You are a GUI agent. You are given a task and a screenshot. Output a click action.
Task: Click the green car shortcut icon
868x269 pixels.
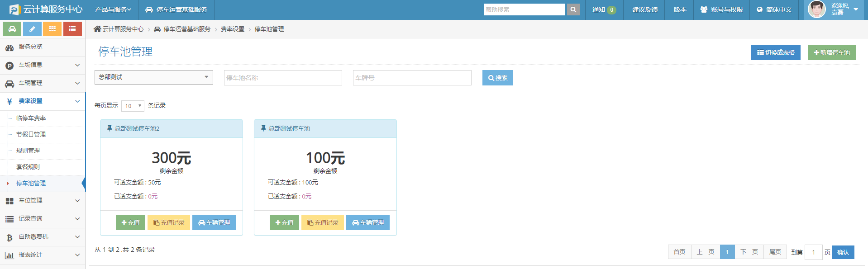click(x=12, y=29)
